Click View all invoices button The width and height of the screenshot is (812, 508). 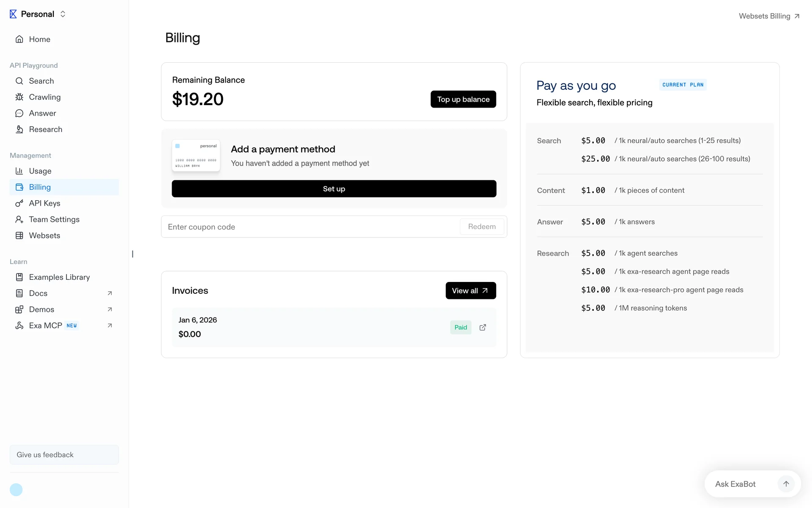point(470,291)
